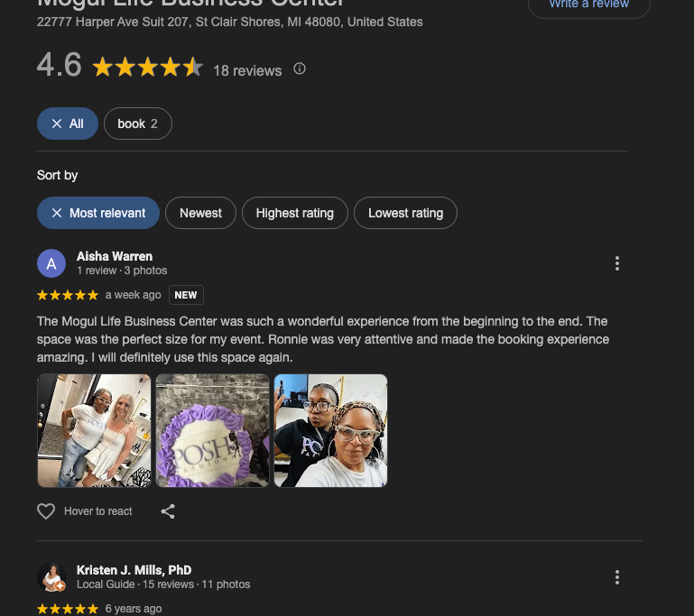Open the POSH cake photo thumbnail
The image size is (694, 616).
(212, 431)
